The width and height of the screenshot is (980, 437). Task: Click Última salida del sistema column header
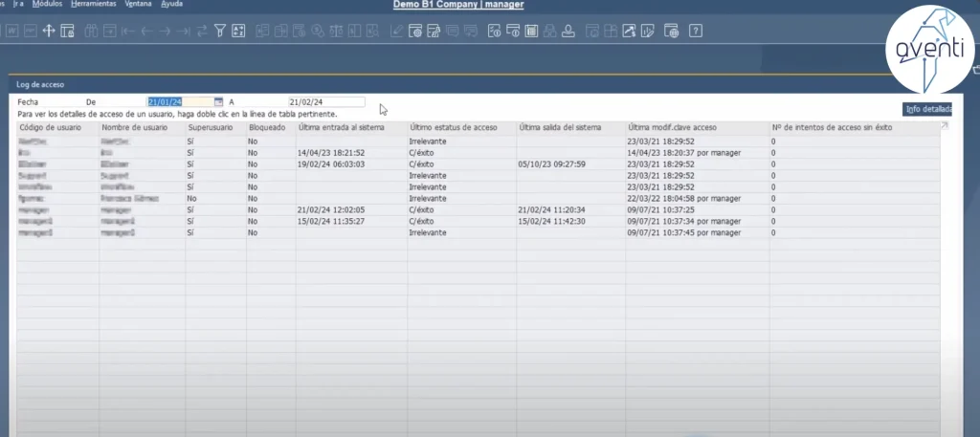571,127
